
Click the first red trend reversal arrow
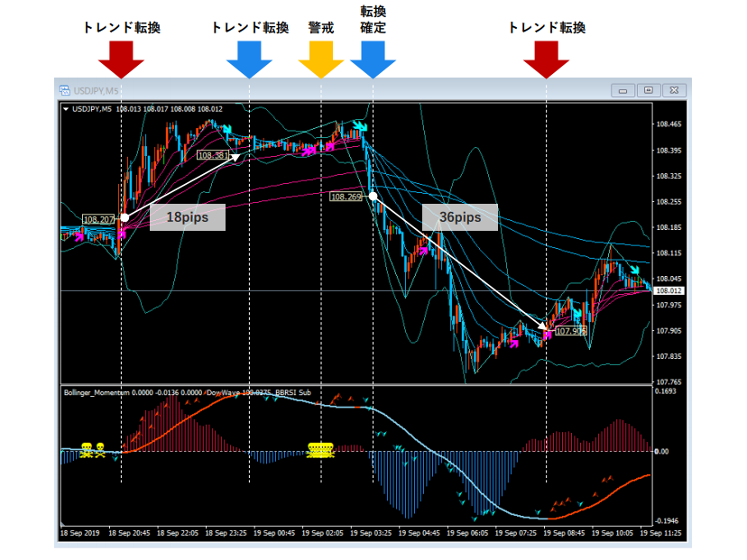(121, 60)
